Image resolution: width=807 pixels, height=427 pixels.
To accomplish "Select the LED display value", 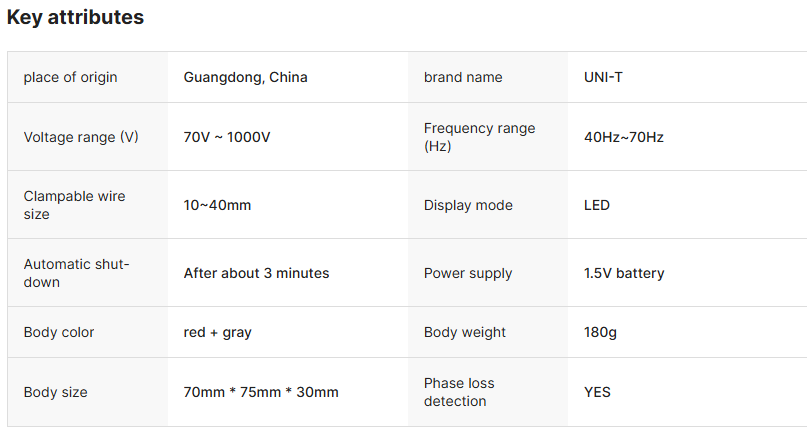I will click(x=597, y=205).
